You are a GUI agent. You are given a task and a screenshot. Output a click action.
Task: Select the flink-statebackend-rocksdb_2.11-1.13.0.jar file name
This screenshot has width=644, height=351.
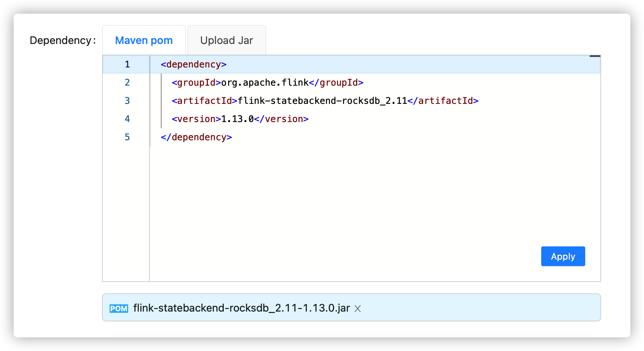(x=241, y=308)
